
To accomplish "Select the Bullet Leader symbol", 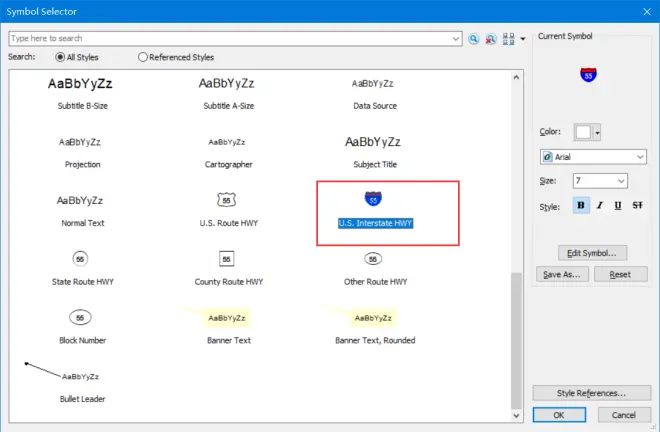I will (62, 371).
